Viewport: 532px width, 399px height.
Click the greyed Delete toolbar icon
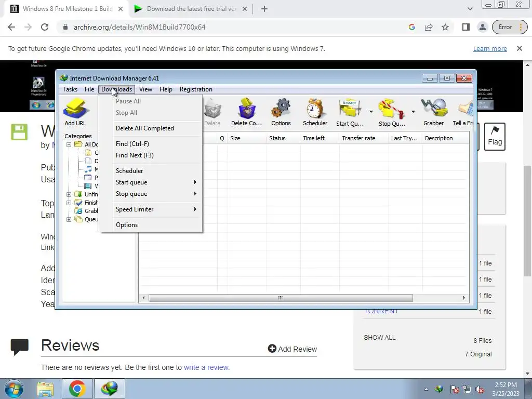212,112
